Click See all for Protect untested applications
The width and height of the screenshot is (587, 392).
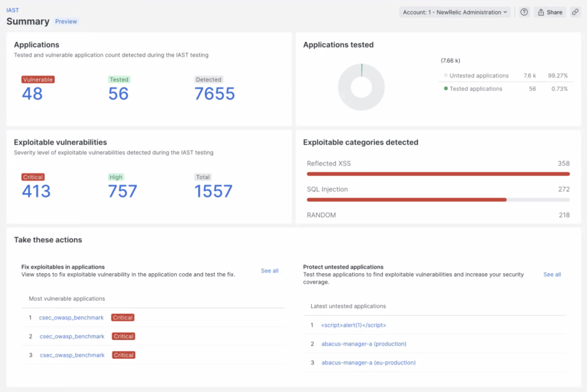click(x=552, y=275)
